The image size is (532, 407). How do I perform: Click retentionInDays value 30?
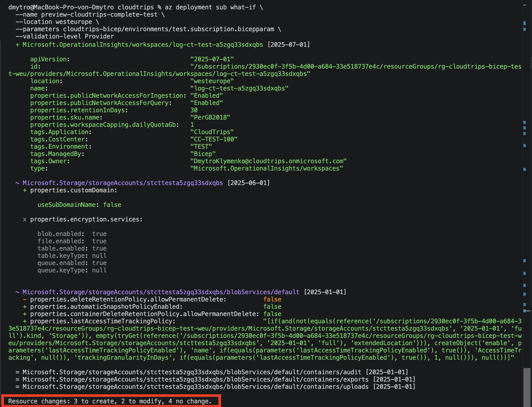pyautogui.click(x=194, y=110)
